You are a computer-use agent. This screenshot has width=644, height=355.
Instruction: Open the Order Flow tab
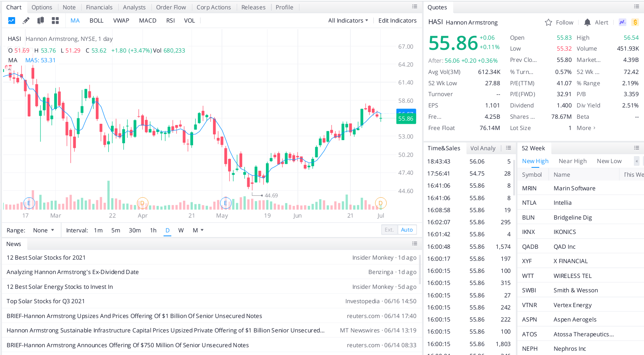(171, 7)
